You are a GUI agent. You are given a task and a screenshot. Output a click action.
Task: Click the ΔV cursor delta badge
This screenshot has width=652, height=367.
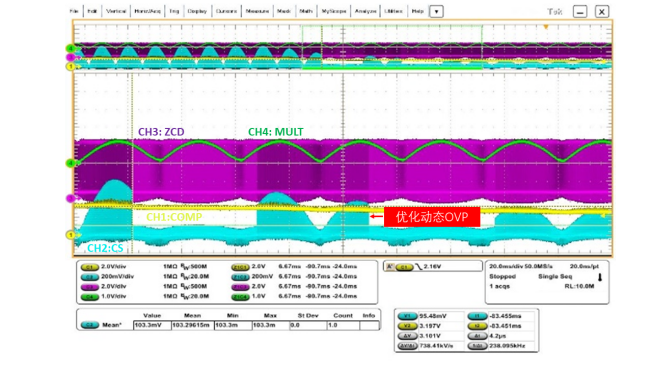pyautogui.click(x=408, y=336)
